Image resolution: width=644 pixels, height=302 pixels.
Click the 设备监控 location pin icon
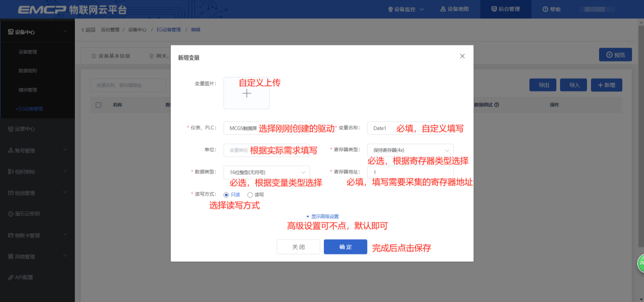coord(390,9)
